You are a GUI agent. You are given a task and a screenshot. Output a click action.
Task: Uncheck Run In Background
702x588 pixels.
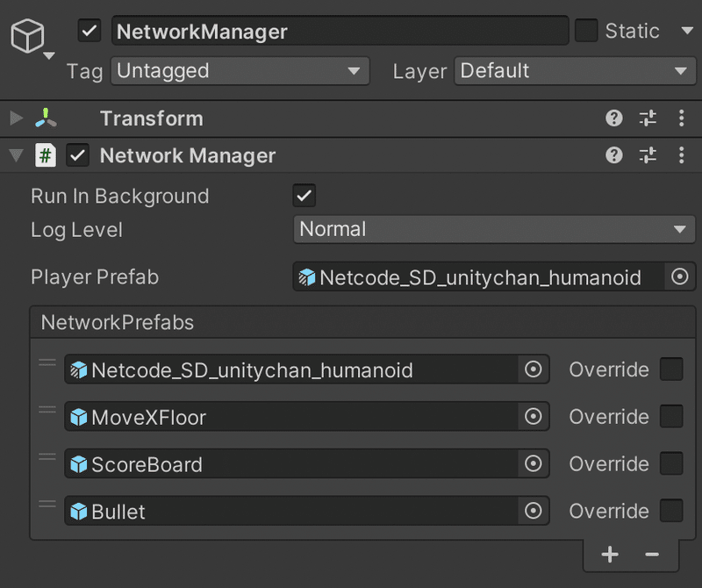(304, 196)
